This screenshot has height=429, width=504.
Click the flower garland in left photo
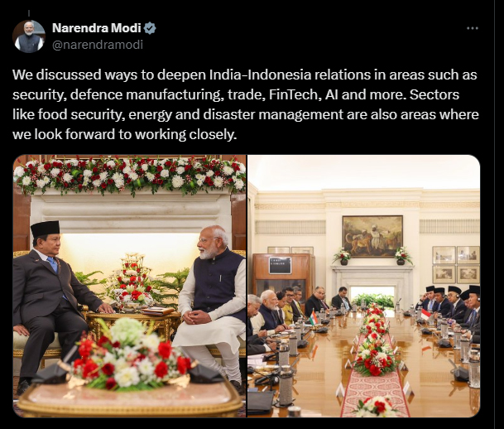(x=130, y=176)
